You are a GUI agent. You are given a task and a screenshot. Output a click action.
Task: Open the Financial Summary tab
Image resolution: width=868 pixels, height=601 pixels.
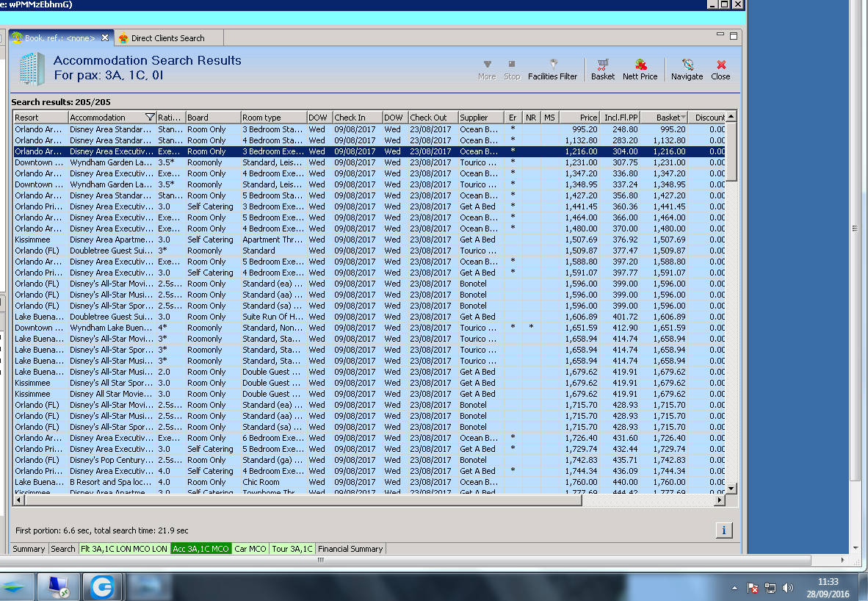[350, 549]
